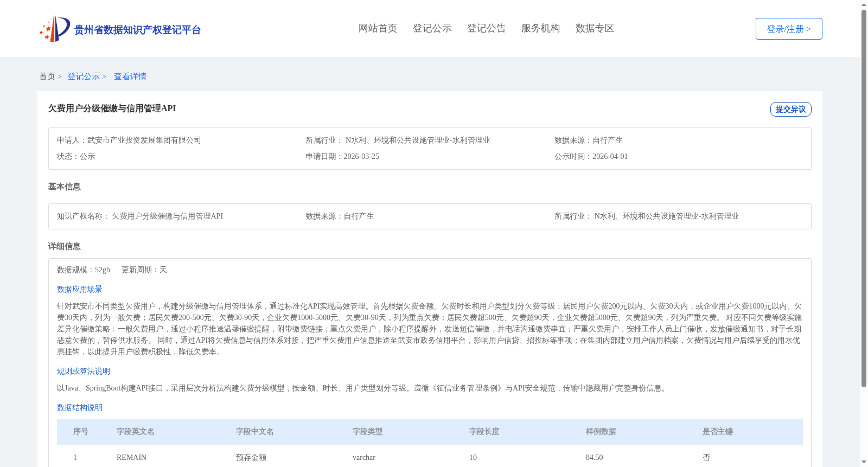Click the 数据规模：52gb text
This screenshot has height=467, width=868.
click(84, 270)
